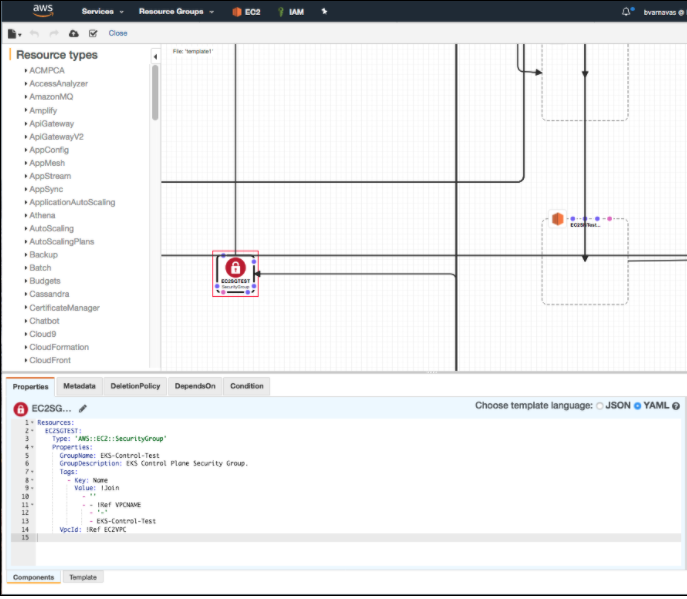This screenshot has width=687, height=599.
Task: Click the AWS logo
Action: (43, 11)
